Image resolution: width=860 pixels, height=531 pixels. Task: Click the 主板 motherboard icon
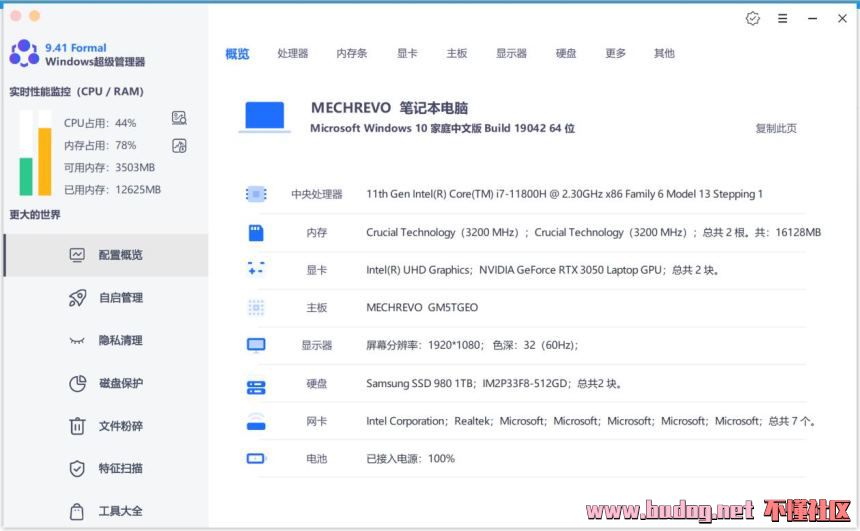tap(256, 308)
